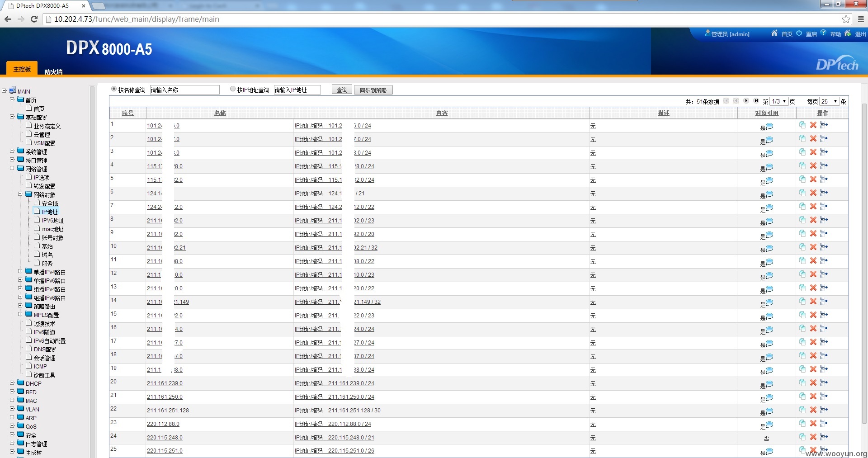Sort by 名称 column header
Screen dimensions: 868x458
pyautogui.click(x=220, y=113)
